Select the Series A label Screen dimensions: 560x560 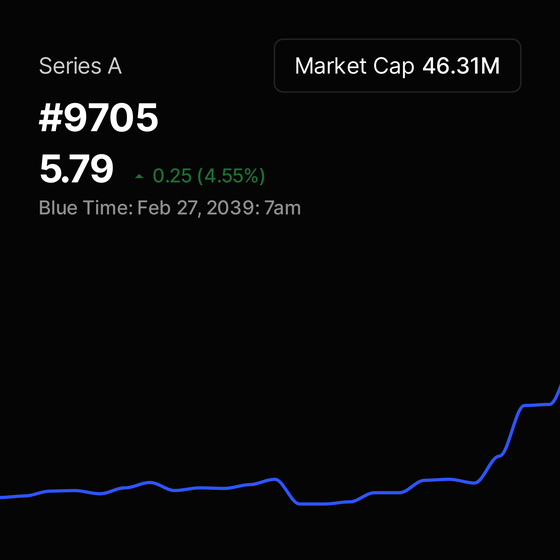(80, 66)
